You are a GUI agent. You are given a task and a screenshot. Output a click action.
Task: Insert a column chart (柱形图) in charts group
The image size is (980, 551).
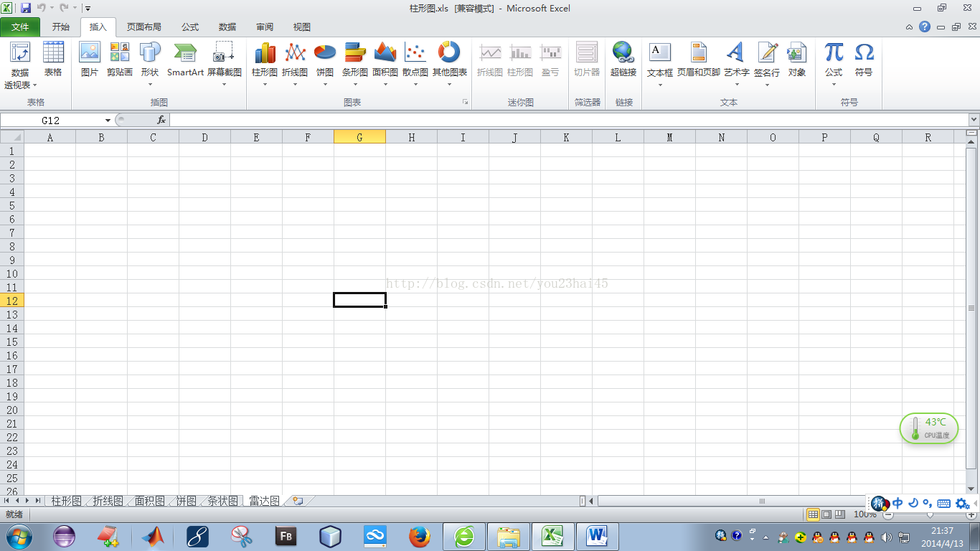(x=265, y=64)
